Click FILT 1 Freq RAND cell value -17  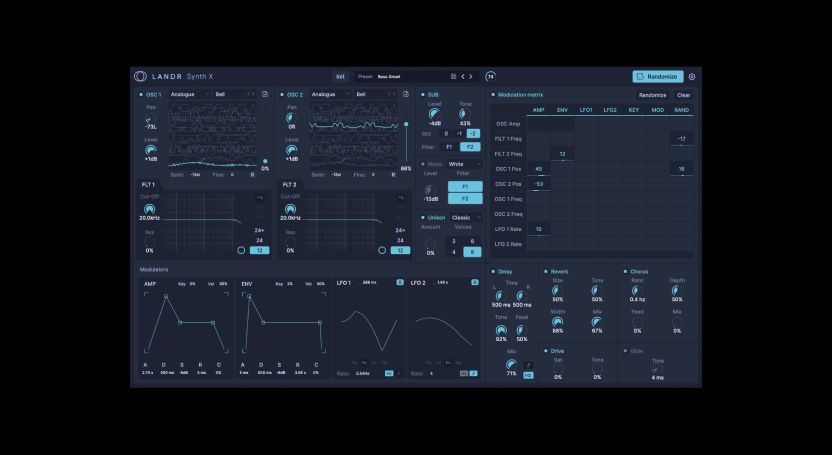[x=682, y=139]
